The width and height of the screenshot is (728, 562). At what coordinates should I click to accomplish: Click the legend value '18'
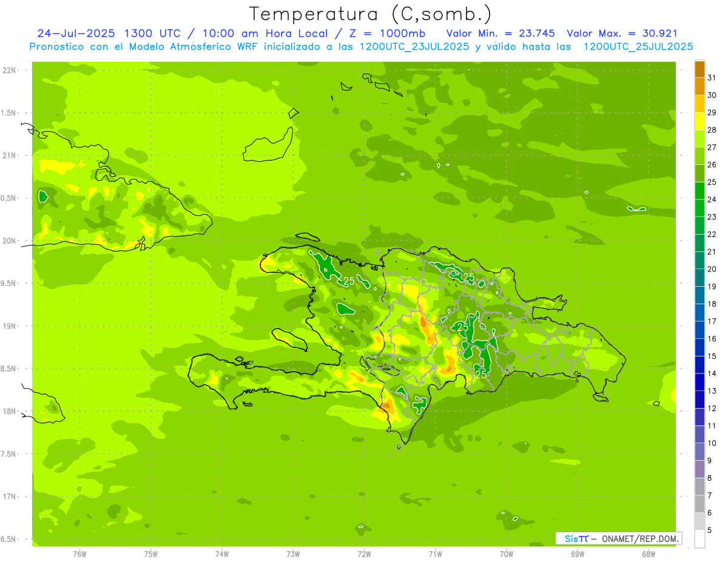click(x=712, y=304)
